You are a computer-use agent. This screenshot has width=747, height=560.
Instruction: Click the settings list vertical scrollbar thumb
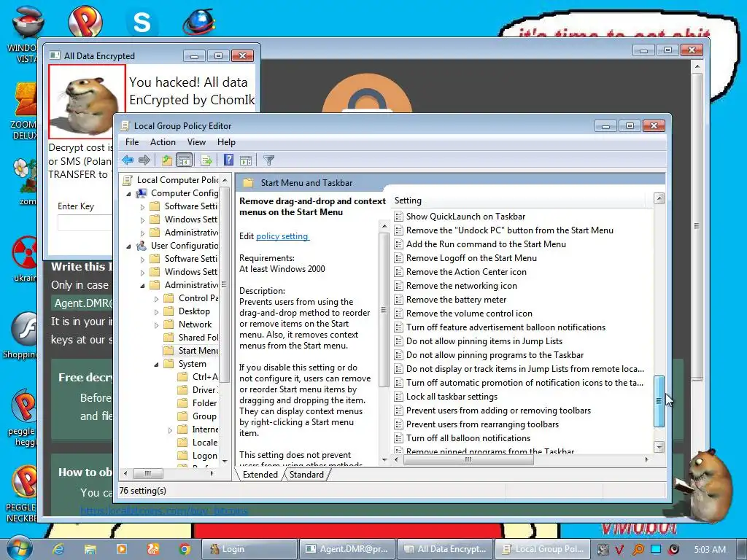[x=659, y=401]
